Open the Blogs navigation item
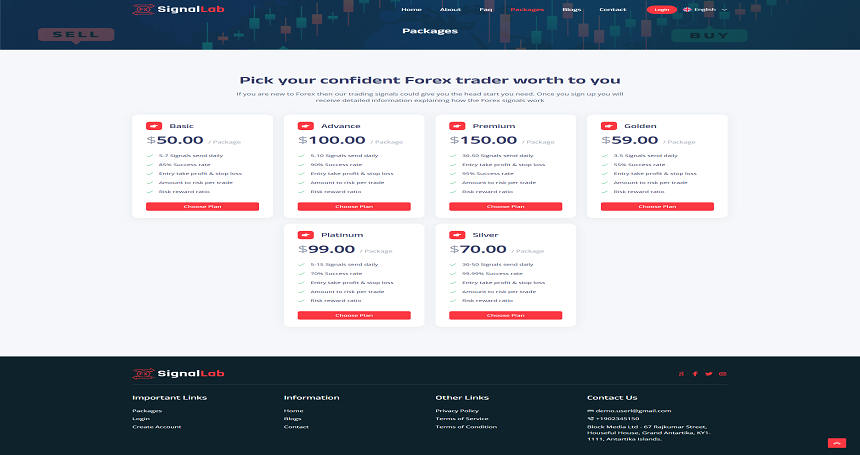This screenshot has height=455, width=860. (572, 10)
